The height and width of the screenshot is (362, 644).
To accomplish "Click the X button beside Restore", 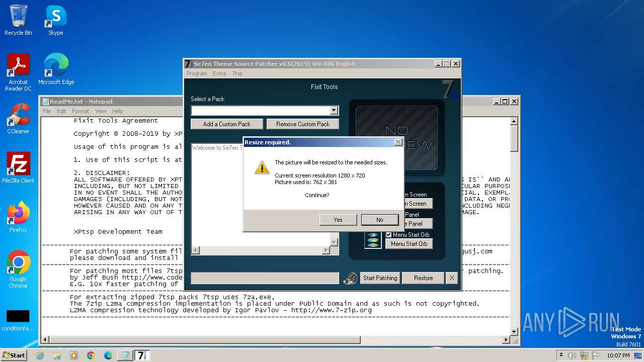I will (452, 278).
